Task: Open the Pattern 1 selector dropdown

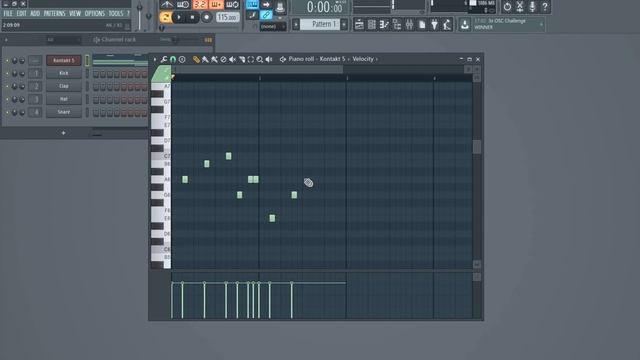Action: 320,24
